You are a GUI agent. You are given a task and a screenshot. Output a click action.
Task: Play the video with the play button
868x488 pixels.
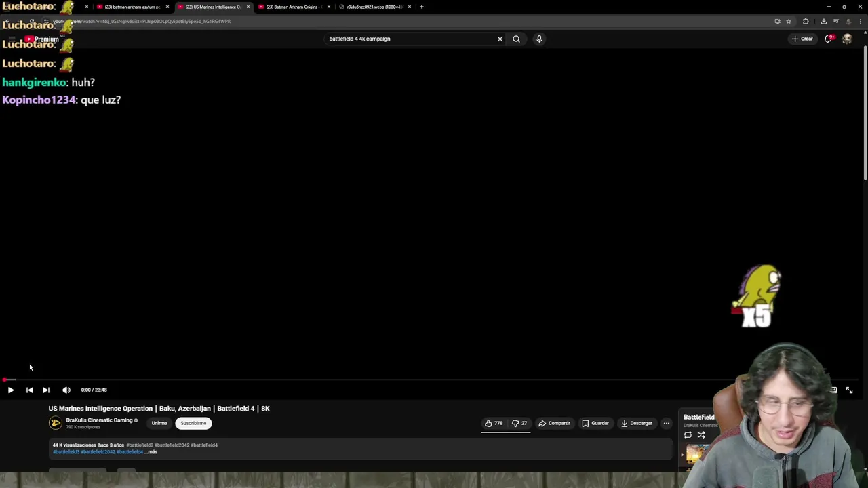coord(11,390)
